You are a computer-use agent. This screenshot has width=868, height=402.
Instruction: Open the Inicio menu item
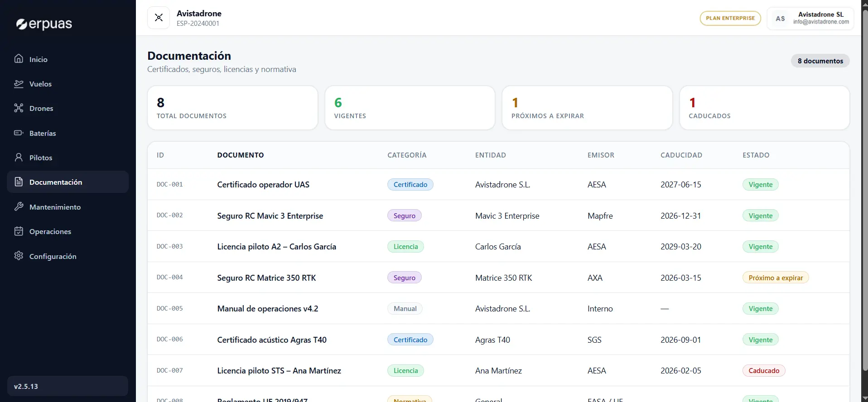(x=68, y=59)
